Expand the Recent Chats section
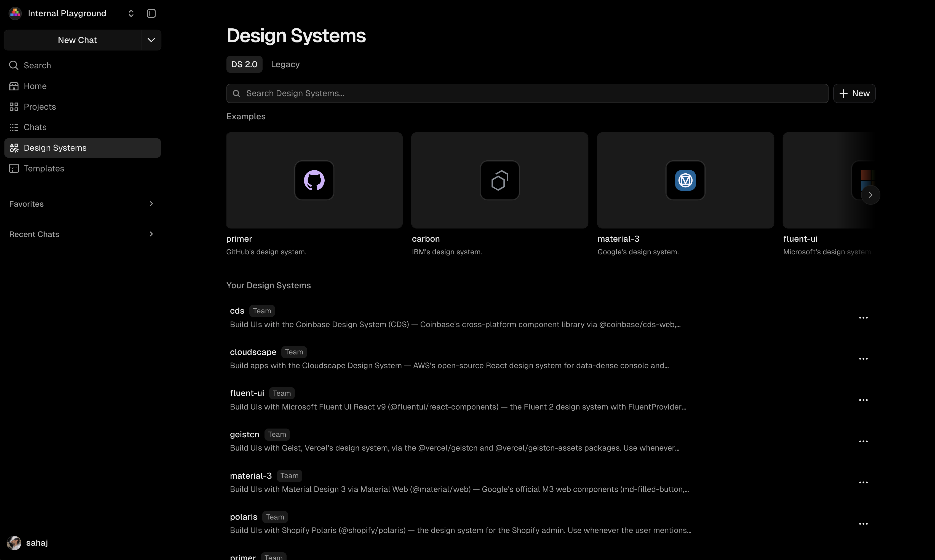This screenshot has width=935, height=560. tap(82, 234)
